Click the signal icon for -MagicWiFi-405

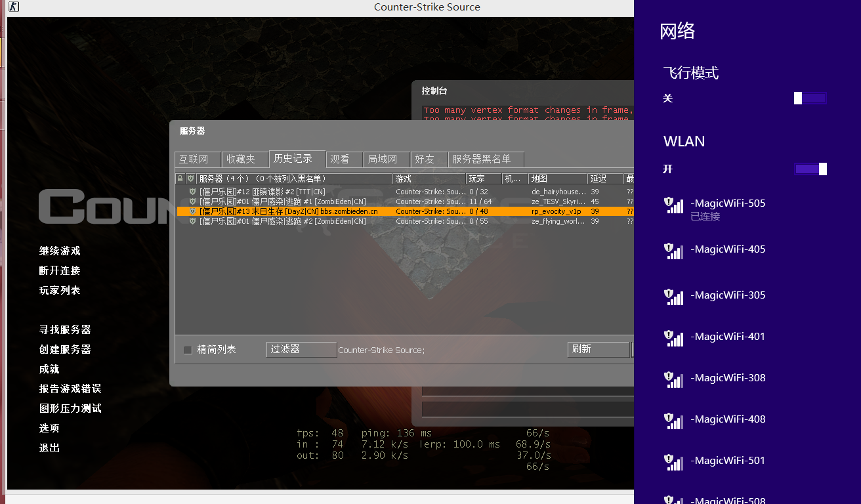673,251
